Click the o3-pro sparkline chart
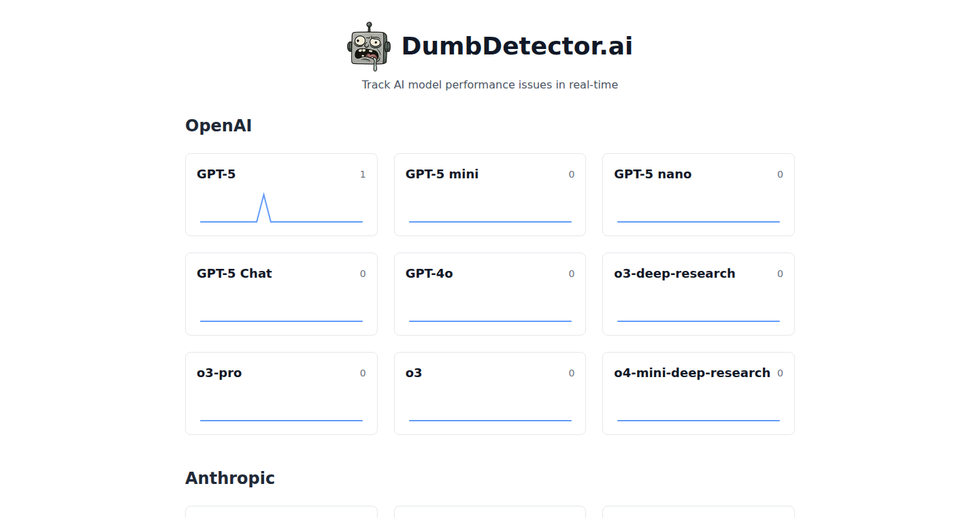The image size is (980, 518). point(281,421)
